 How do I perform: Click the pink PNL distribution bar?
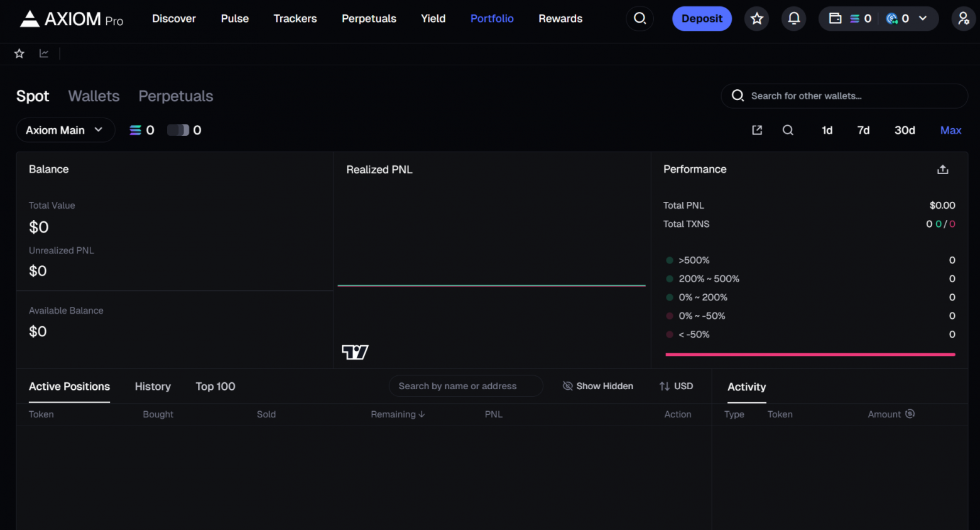coord(810,355)
